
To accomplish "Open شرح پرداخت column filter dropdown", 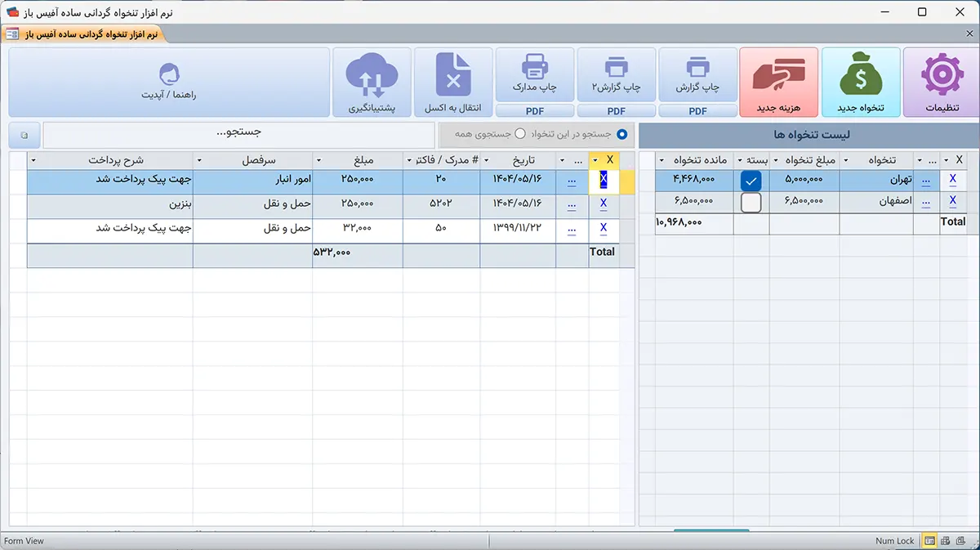I will click(33, 159).
